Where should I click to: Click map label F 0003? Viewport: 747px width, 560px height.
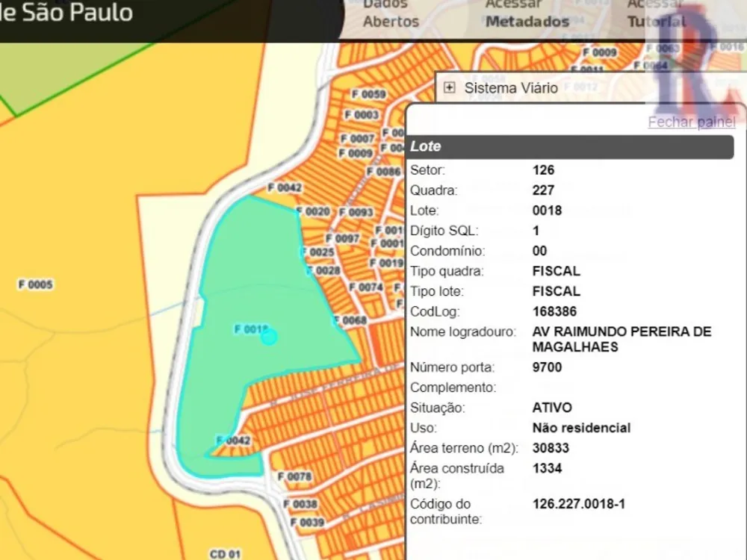point(362,115)
